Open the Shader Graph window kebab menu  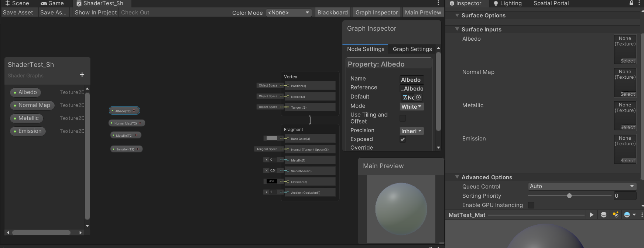(438, 3)
